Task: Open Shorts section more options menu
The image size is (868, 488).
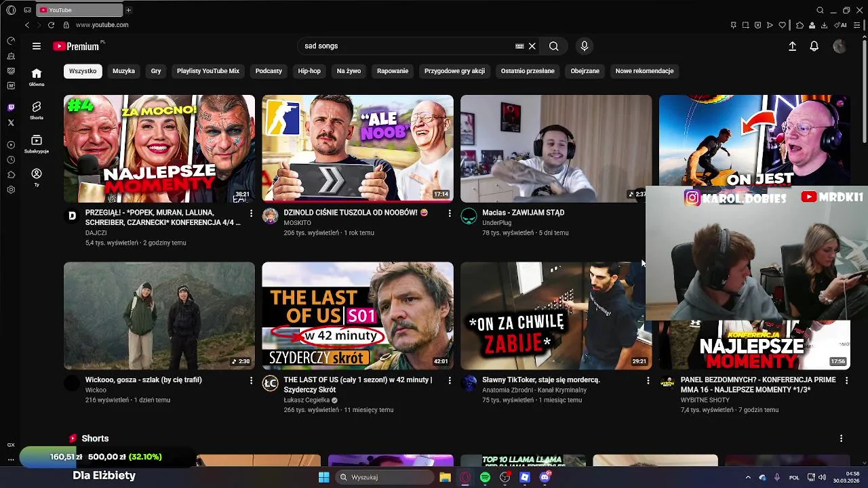Action: (841, 439)
